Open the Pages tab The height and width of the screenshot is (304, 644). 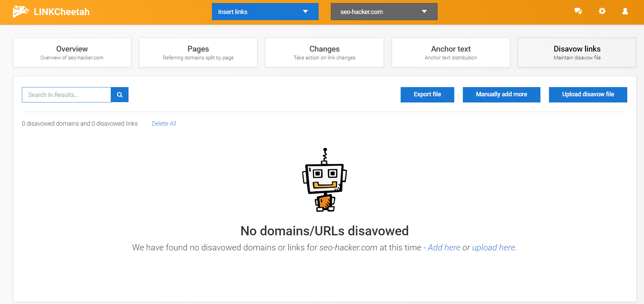tap(198, 53)
